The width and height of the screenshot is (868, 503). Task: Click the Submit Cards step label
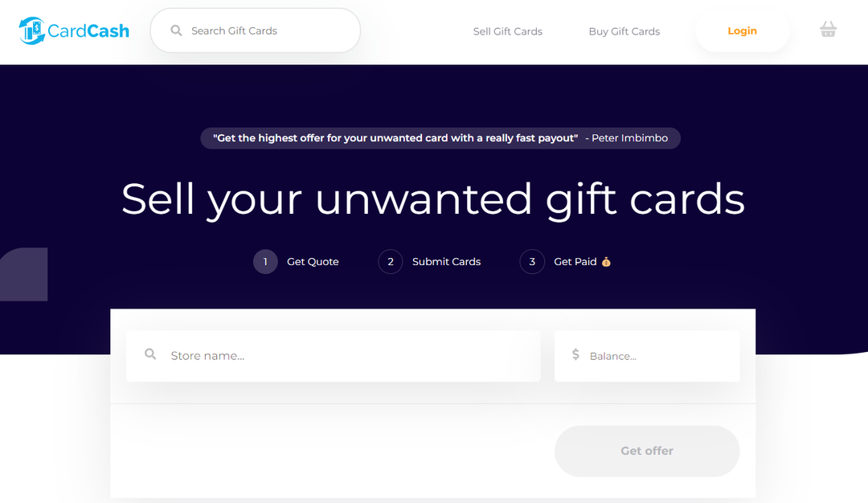pos(446,261)
